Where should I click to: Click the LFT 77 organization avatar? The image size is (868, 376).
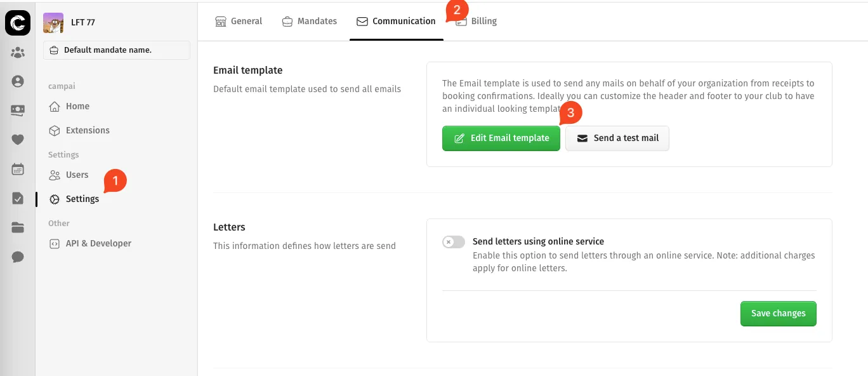click(53, 23)
